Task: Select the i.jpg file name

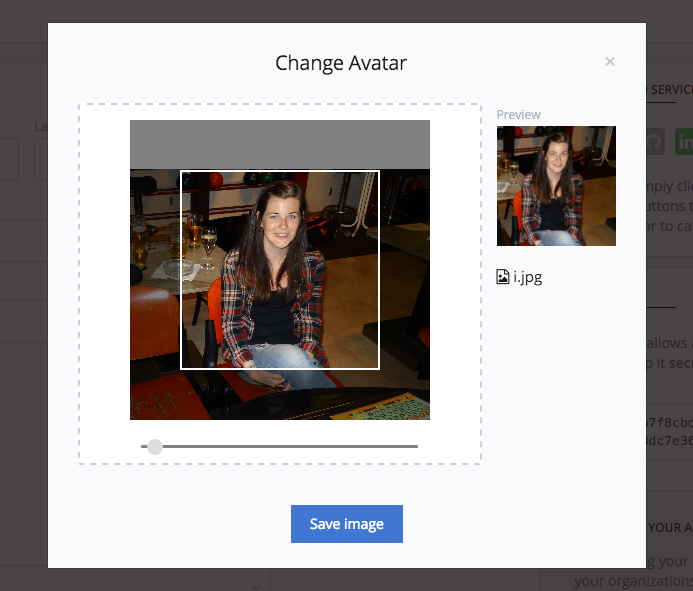Action: [x=528, y=278]
